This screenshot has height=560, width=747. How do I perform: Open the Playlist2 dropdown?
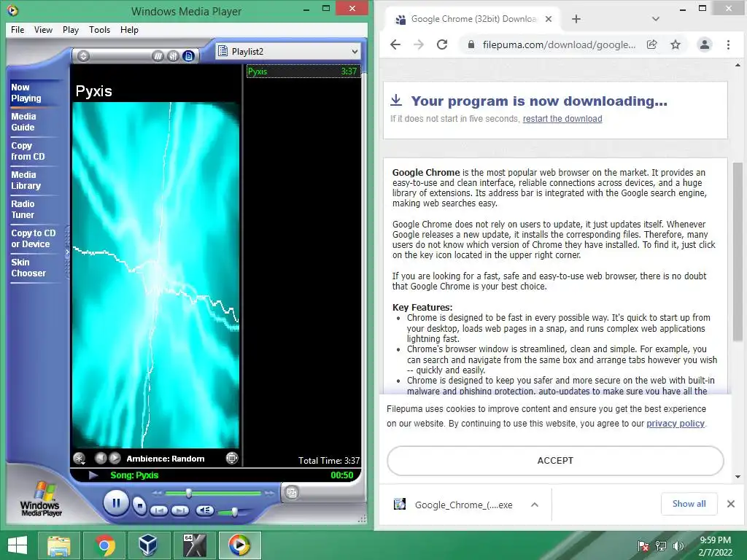pos(288,52)
